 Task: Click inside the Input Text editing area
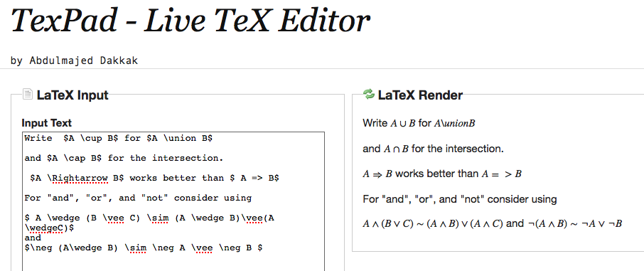click(173, 201)
